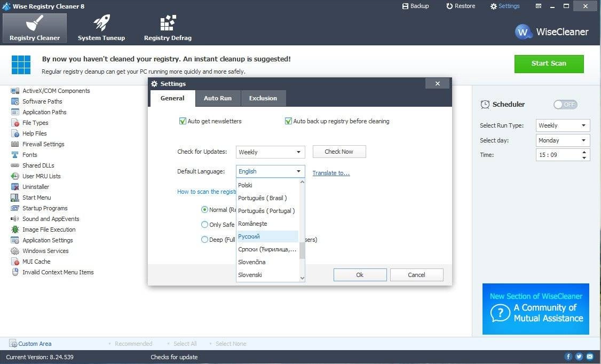
Task: Click the Start Menu icon
Action: tap(15, 197)
